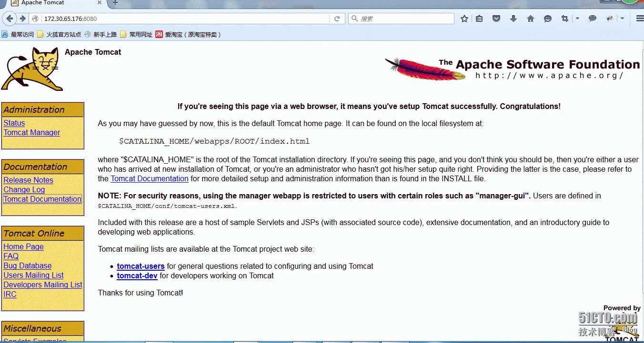The height and width of the screenshot is (343, 644).
Task: Click the $CATALINA_HOME/conf/tomcat-users.xml path text
Action: 167,206
